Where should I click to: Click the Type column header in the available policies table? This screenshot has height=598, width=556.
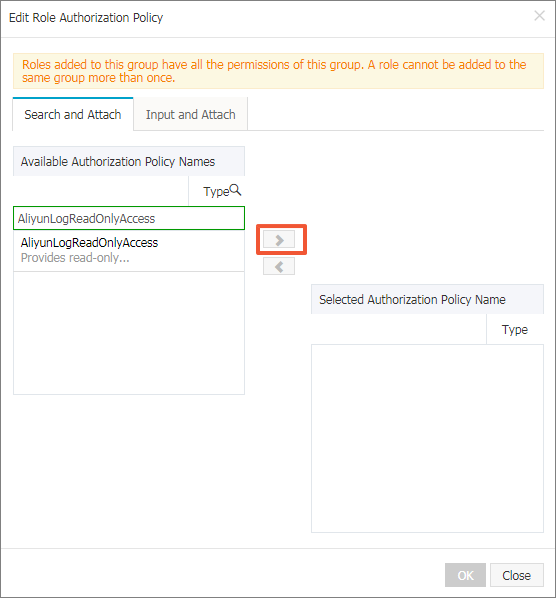216,191
